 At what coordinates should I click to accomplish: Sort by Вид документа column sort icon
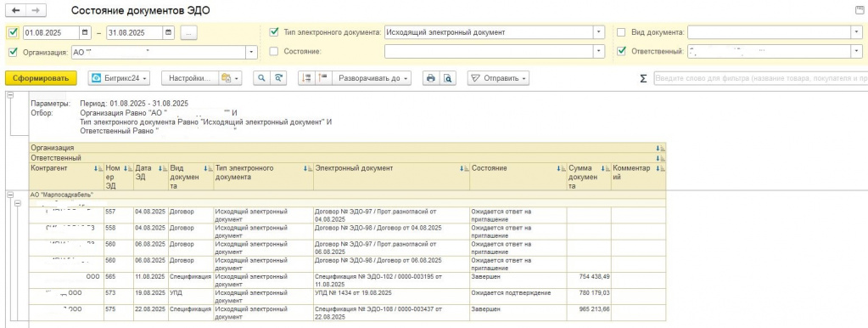pyautogui.click(x=208, y=168)
